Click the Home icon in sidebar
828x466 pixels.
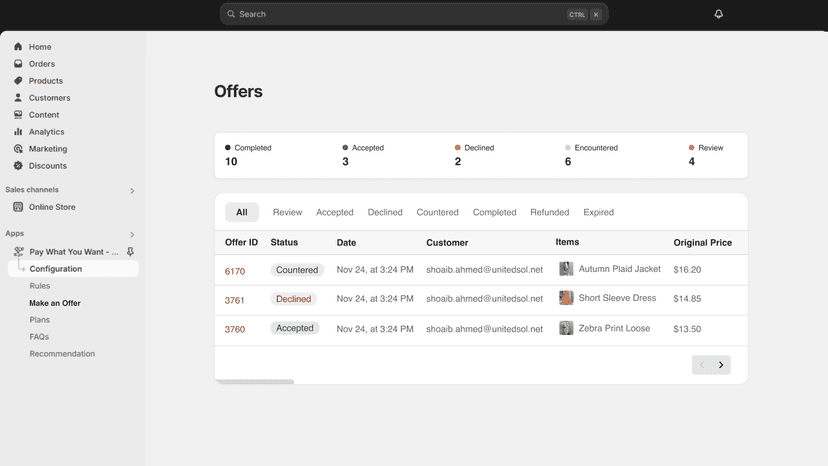pos(18,46)
